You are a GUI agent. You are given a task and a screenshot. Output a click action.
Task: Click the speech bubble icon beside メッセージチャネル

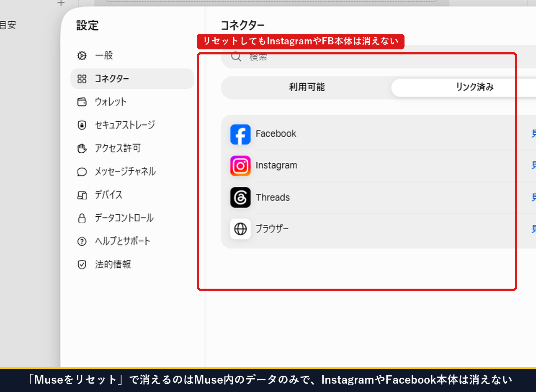(x=82, y=172)
